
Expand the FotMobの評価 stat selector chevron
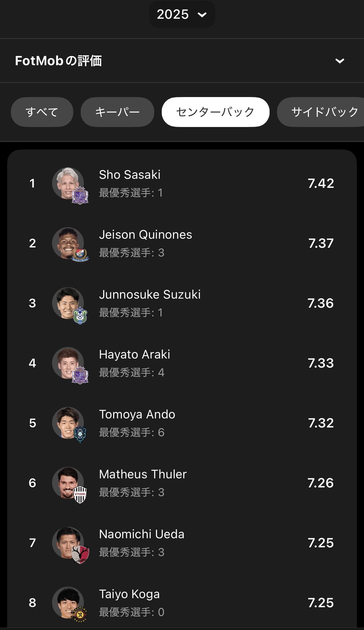coord(339,61)
